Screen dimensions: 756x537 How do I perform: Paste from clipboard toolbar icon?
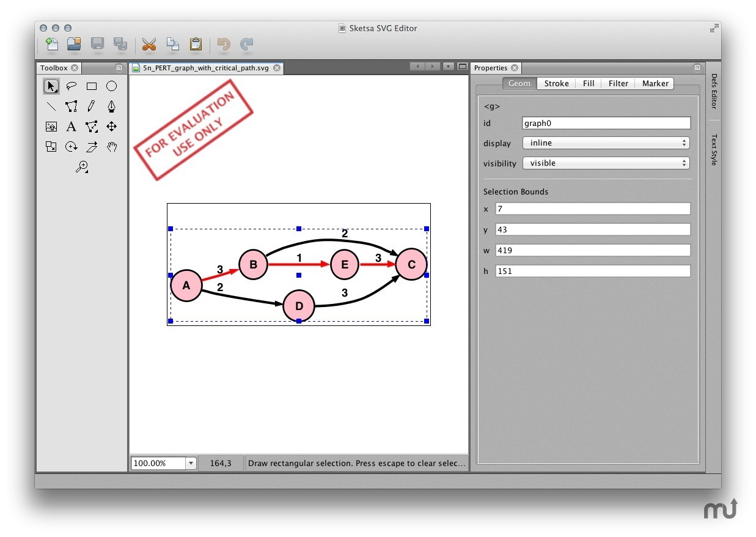point(196,44)
